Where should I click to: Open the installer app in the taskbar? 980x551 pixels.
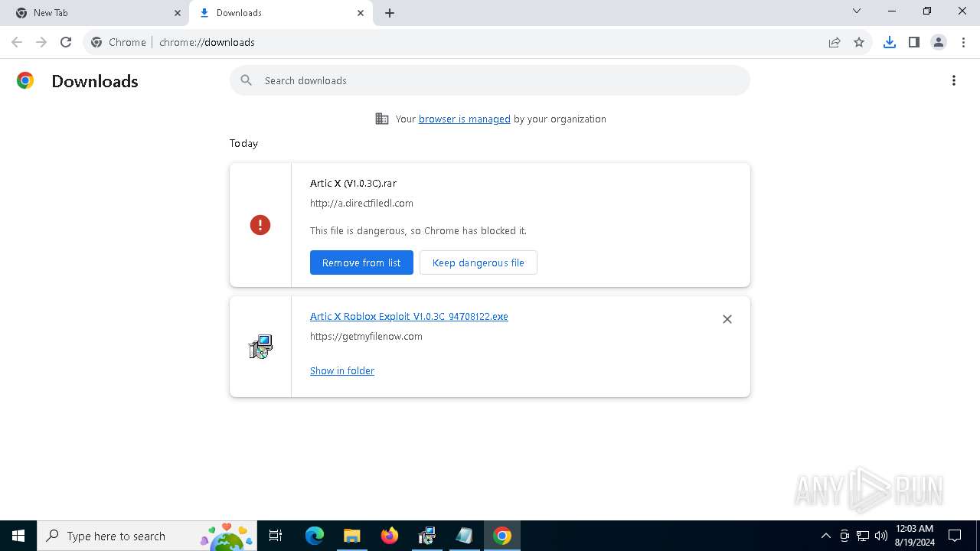point(427,536)
